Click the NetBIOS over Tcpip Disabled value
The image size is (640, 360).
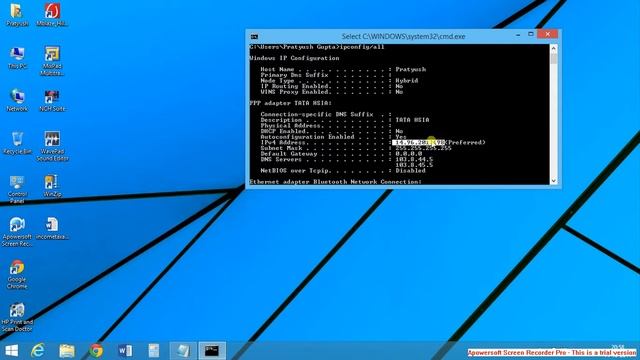[410, 171]
